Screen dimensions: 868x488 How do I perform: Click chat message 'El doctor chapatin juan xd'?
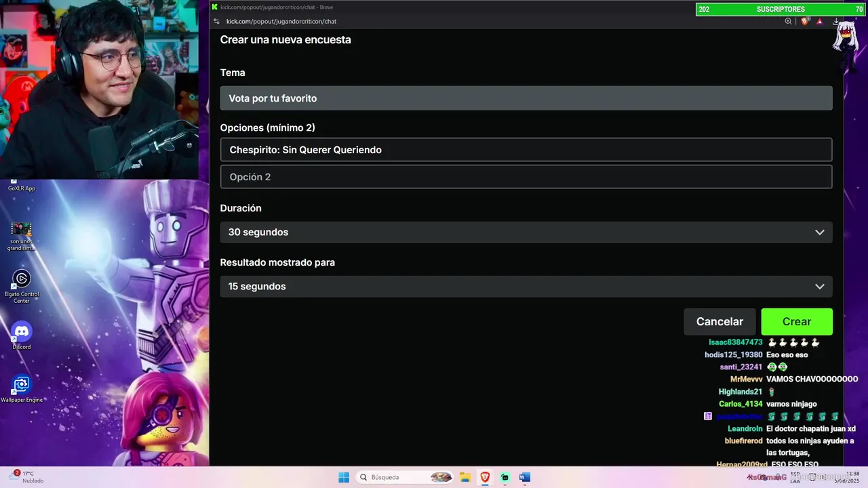(811, 428)
